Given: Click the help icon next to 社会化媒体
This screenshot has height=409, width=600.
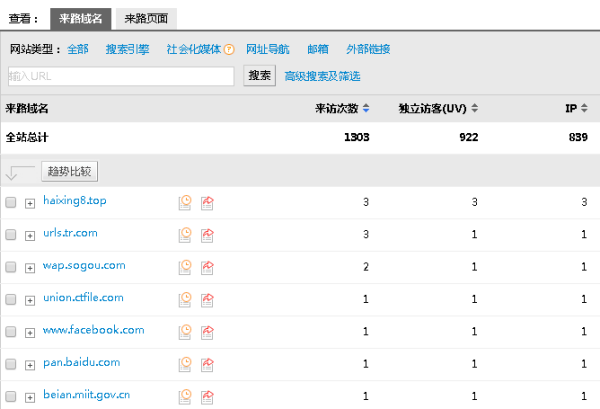Looking at the screenshot, I should [x=229, y=49].
